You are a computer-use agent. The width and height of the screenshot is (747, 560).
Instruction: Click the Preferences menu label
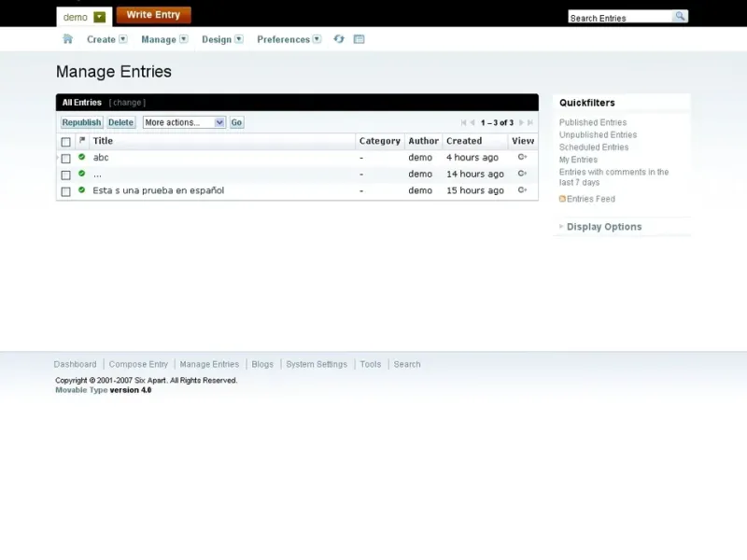point(284,39)
